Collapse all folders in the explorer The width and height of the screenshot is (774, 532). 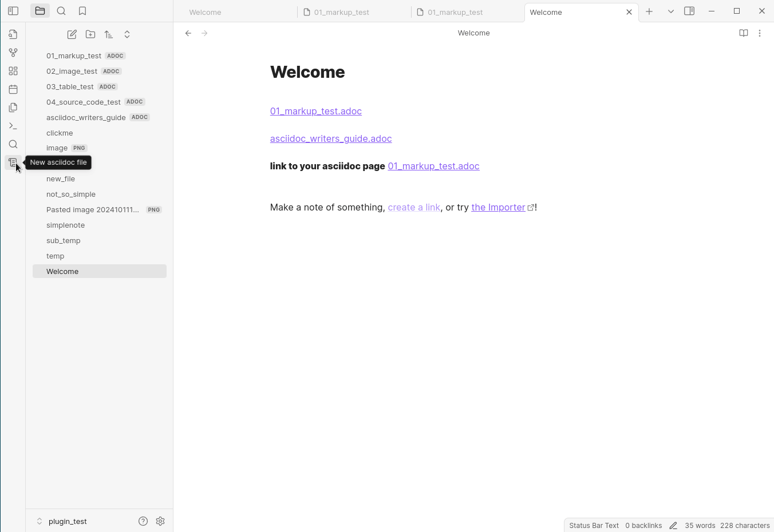pyautogui.click(x=127, y=34)
